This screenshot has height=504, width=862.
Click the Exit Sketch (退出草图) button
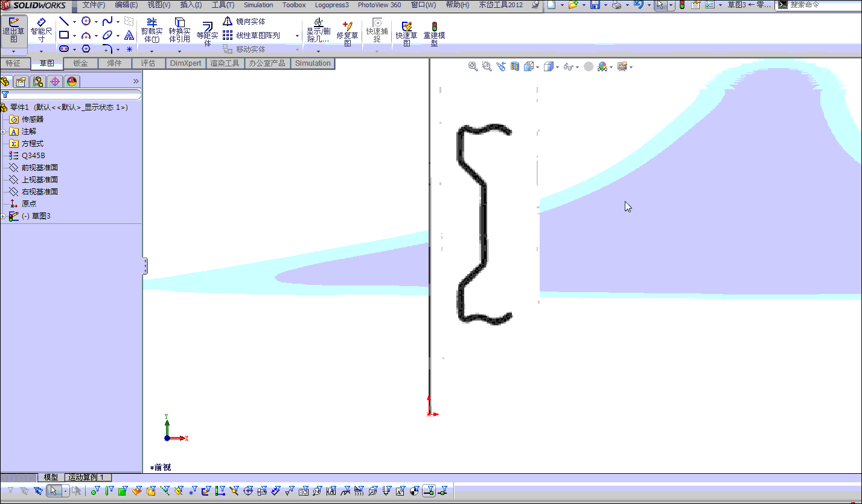coord(14,31)
